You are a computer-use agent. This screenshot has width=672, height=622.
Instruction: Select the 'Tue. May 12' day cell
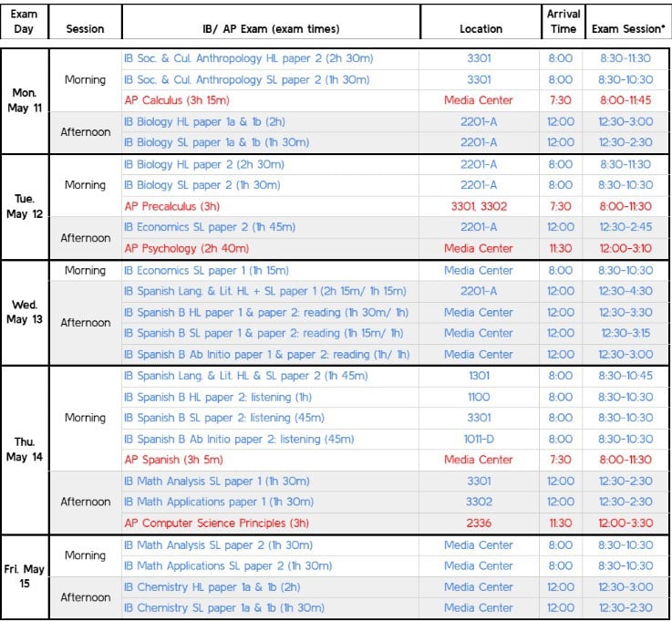(25, 207)
